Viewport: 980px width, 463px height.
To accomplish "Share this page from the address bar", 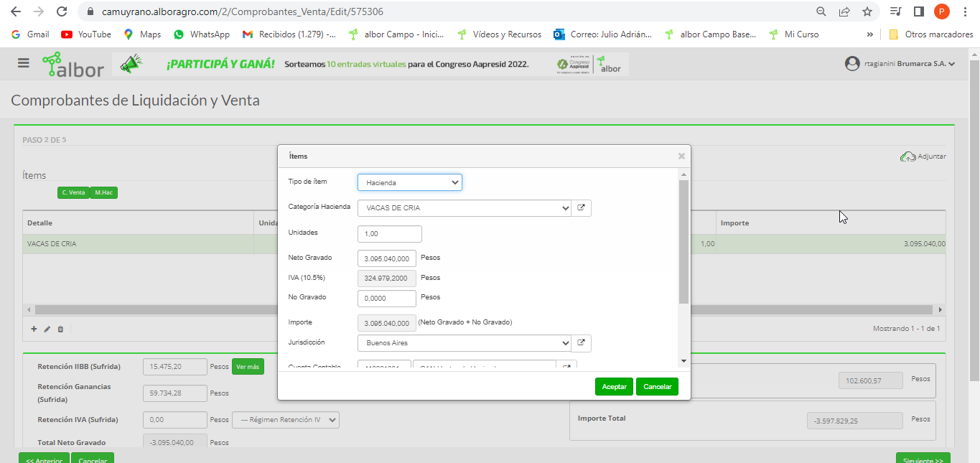I will click(x=844, y=11).
